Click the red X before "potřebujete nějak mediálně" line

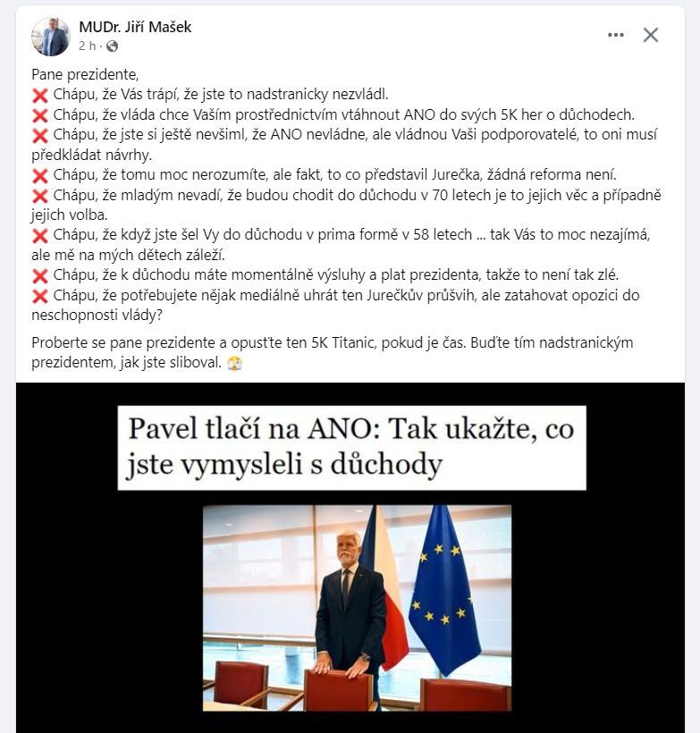pos(40,296)
